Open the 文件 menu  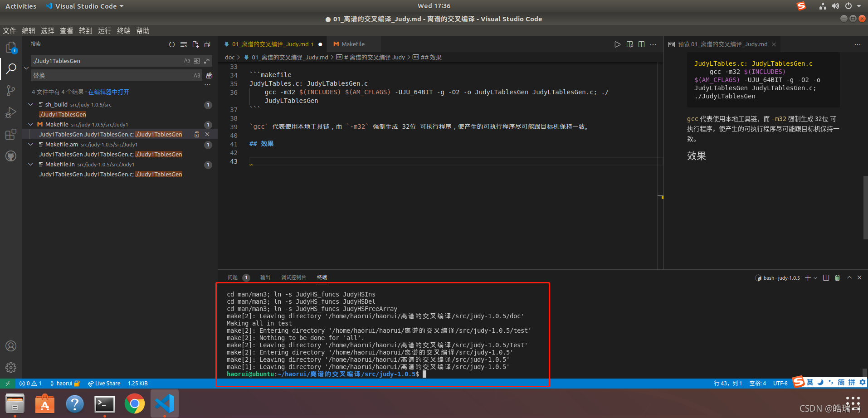coord(10,31)
